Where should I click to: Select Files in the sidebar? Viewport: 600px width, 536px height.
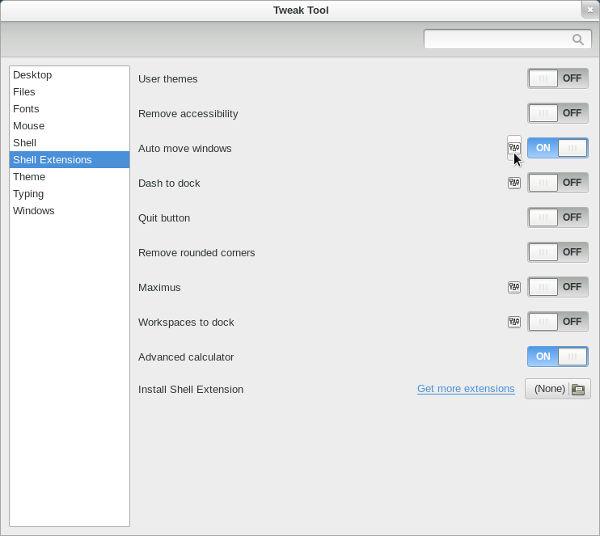tap(69, 92)
